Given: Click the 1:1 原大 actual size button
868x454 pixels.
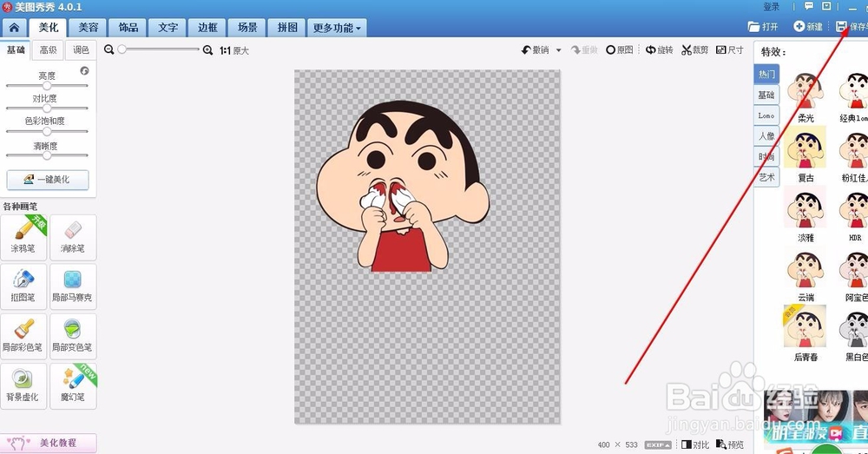Looking at the screenshot, I should coord(234,50).
